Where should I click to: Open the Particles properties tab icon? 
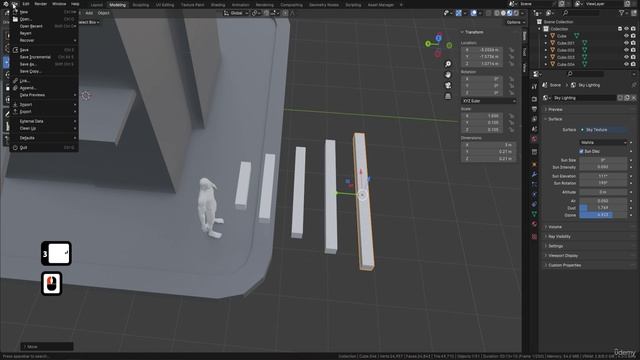point(534,184)
